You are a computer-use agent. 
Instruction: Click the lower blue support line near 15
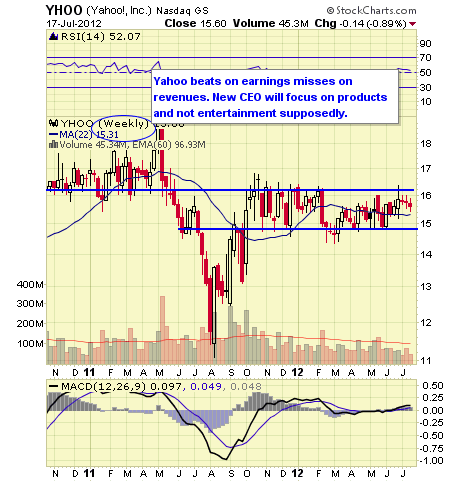point(298,229)
